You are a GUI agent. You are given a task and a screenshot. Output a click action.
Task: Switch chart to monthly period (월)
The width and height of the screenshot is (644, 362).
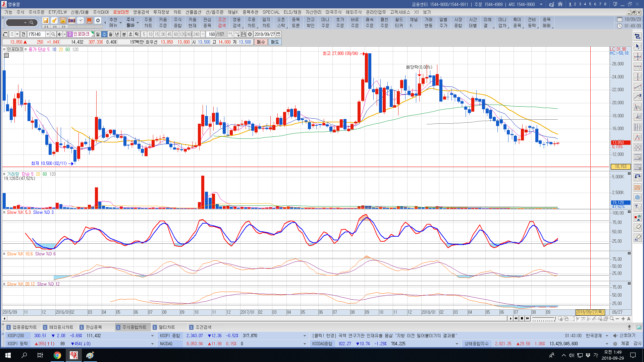point(111,34)
